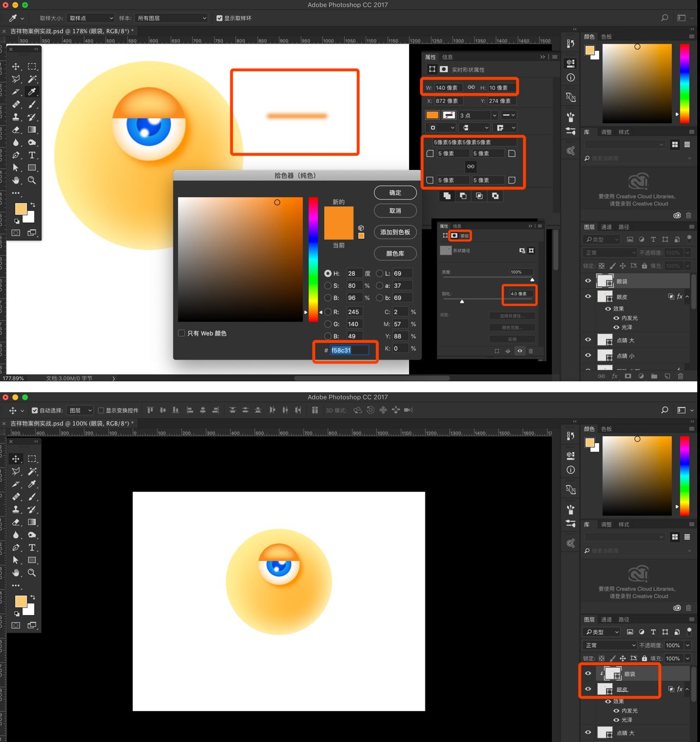
Task: Hide the 眼袋 layer in the 178% window
Action: (588, 281)
